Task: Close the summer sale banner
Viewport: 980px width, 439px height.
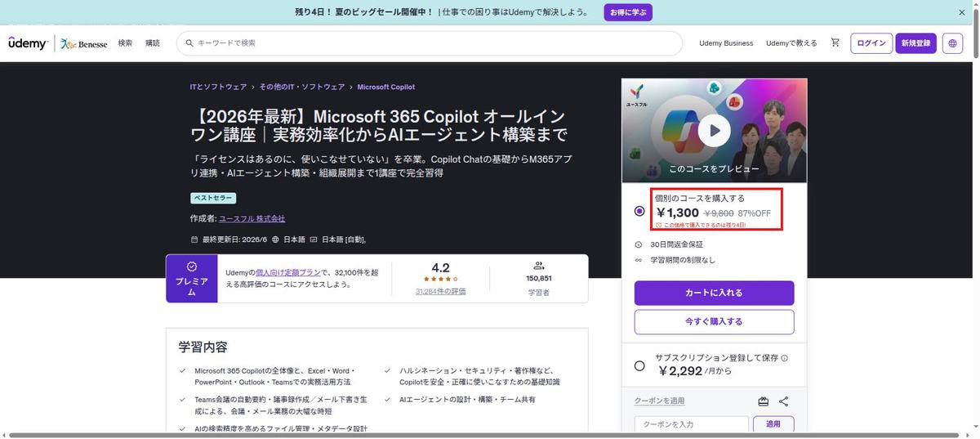Action: (962, 12)
